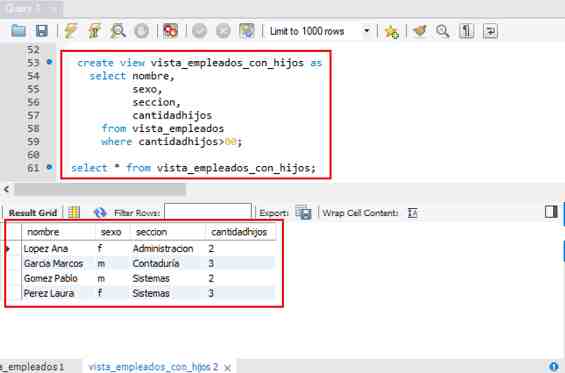Toggle auto-commit mode icon
This screenshot has height=373, width=565.
tap(247, 31)
